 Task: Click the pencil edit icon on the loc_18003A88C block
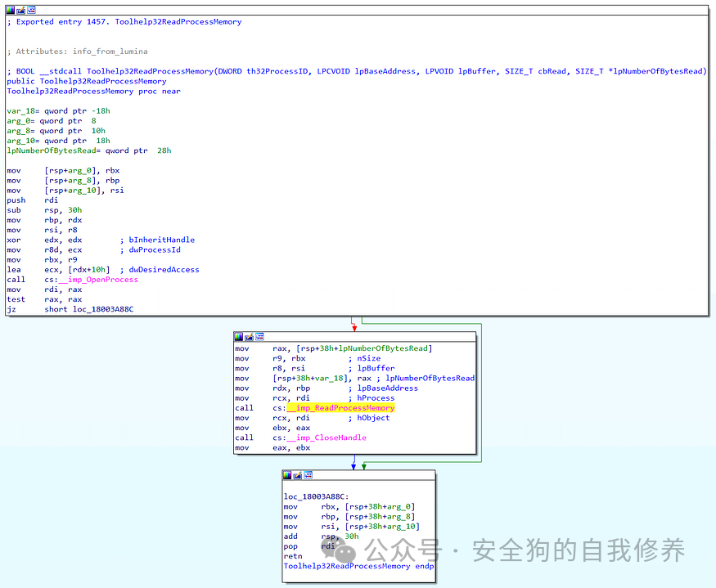pos(298,475)
